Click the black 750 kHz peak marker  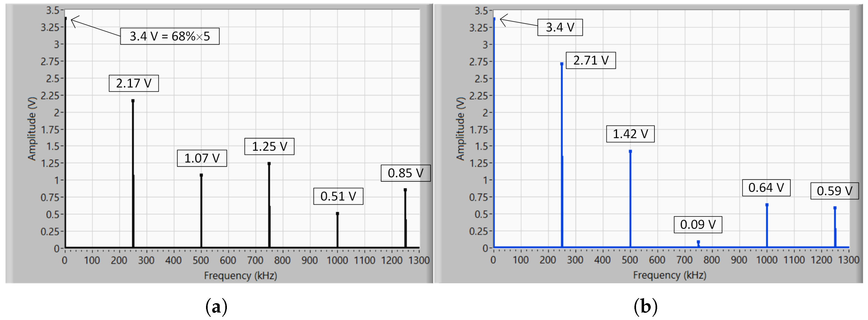click(x=269, y=164)
